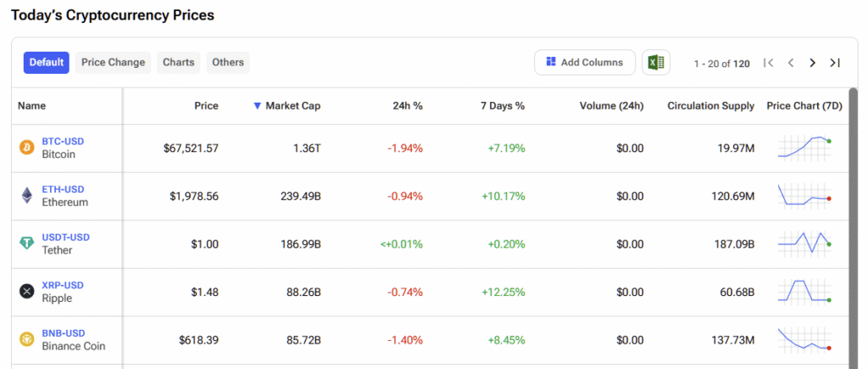Click Ethereum market cap 239.49B

pyautogui.click(x=299, y=196)
